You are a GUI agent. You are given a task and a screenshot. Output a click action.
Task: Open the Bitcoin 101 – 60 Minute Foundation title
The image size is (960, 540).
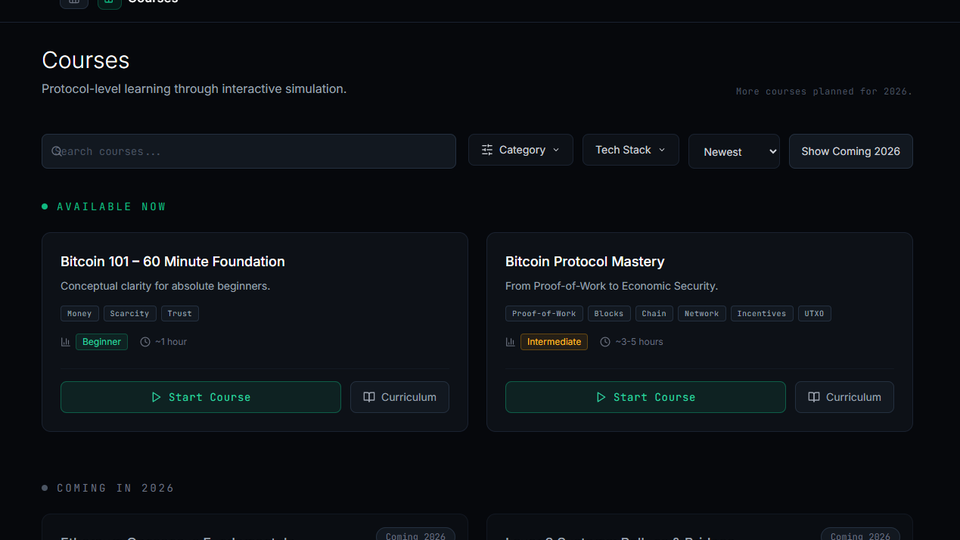[x=172, y=261]
